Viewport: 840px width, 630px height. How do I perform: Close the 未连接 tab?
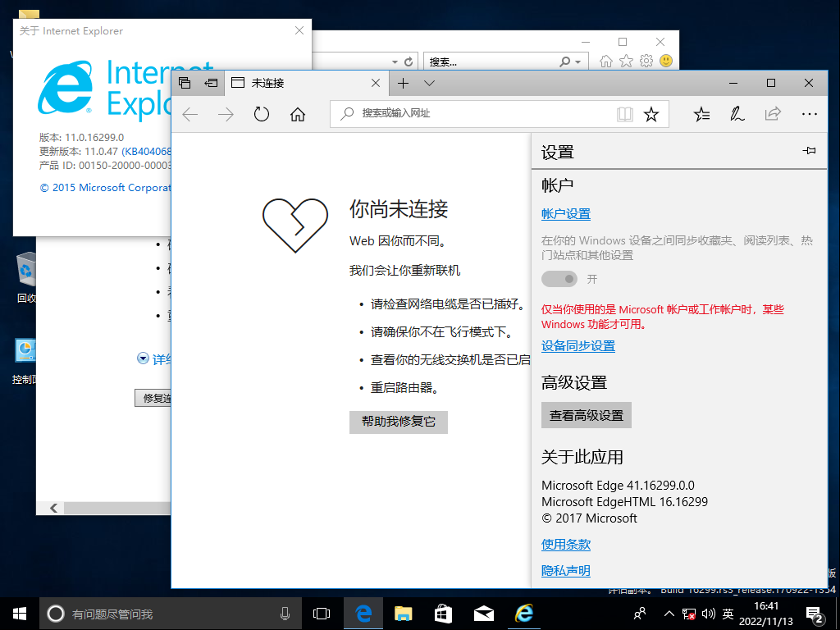click(376, 83)
